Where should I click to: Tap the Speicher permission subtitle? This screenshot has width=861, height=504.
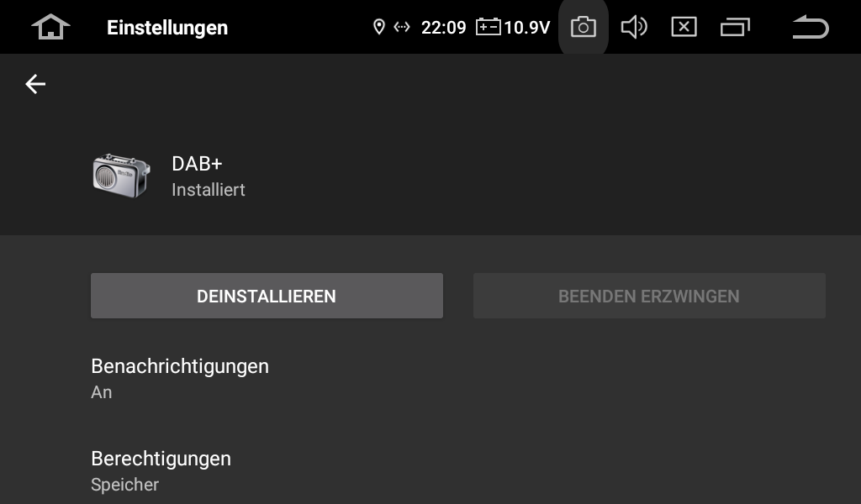[124, 485]
